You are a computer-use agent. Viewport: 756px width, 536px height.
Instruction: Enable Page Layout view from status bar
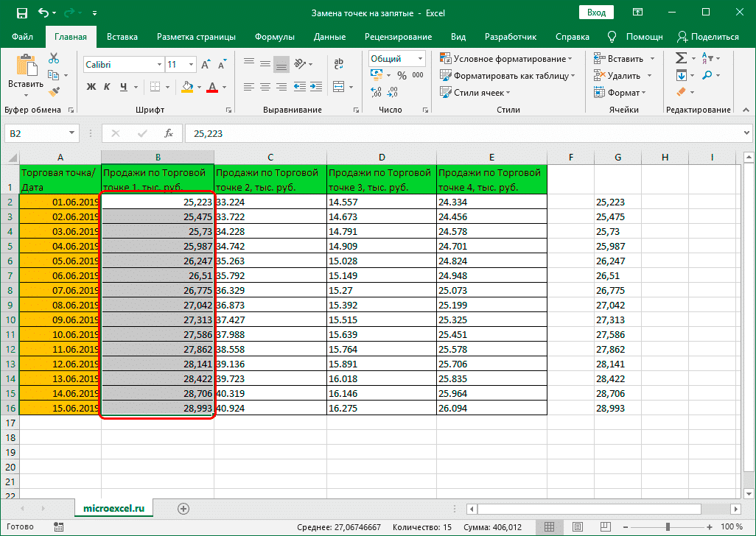click(x=578, y=526)
